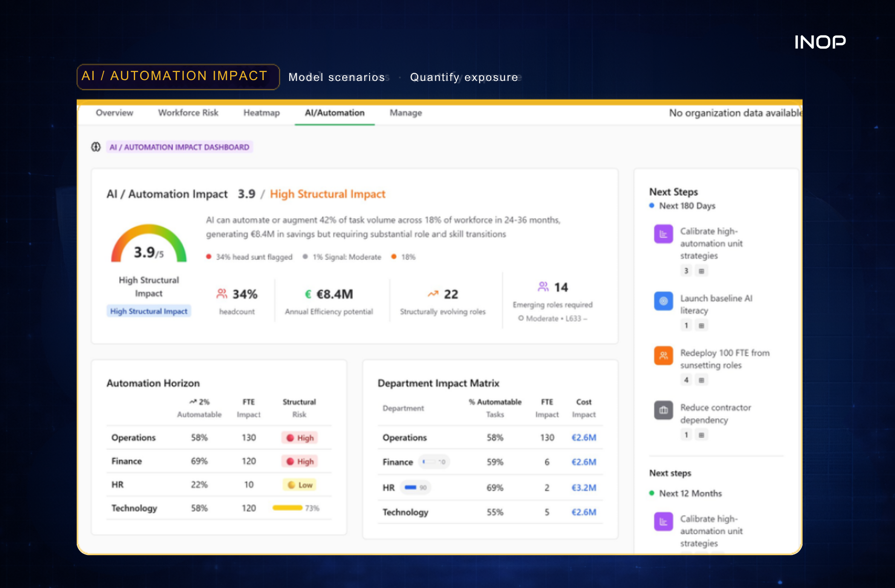The width and height of the screenshot is (895, 588).
Task: Click 'Model scenarios' header text
Action: click(x=337, y=77)
